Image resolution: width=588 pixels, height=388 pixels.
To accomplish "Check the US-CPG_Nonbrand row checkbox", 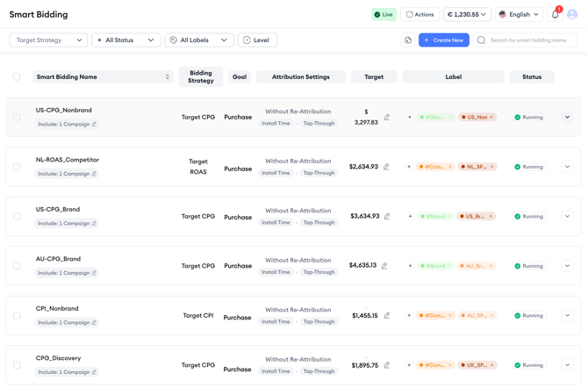I will click(17, 117).
